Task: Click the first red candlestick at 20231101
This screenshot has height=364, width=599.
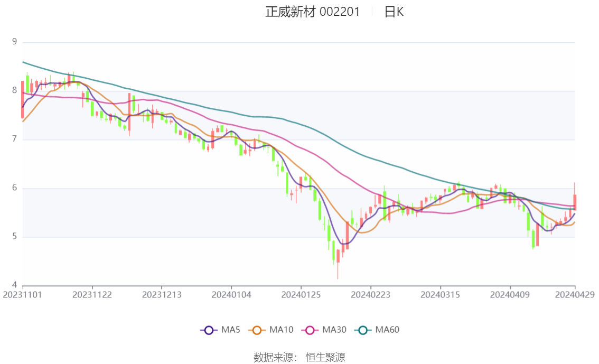Action: click(23, 99)
